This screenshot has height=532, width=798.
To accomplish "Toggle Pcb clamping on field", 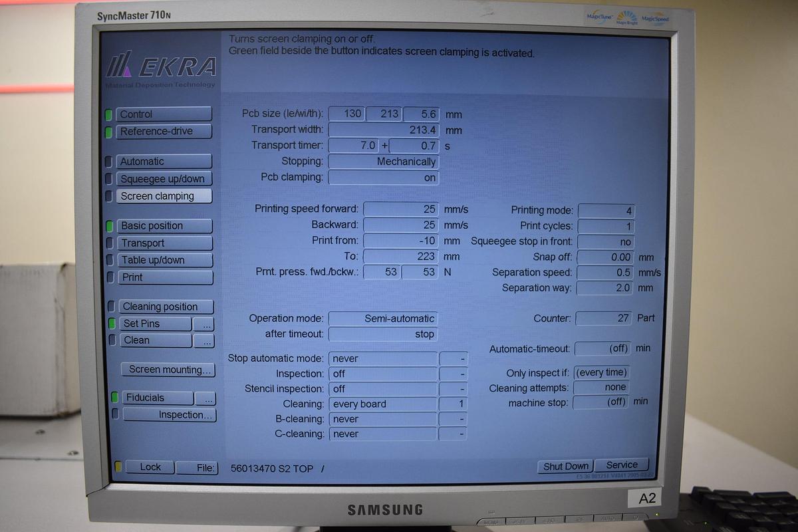I will pyautogui.click(x=384, y=178).
